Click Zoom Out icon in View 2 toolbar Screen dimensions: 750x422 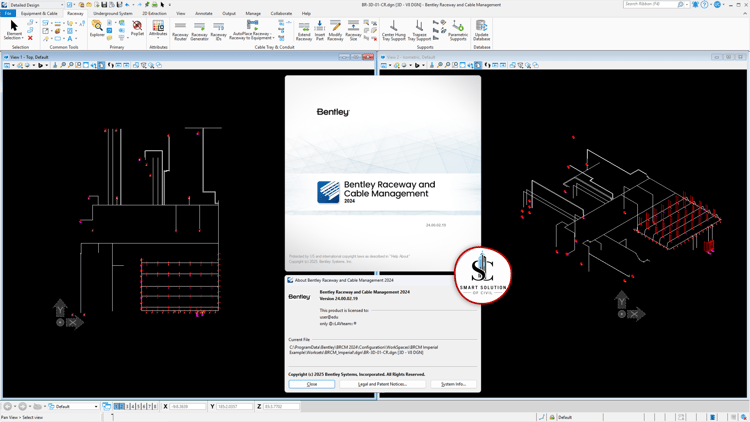click(x=447, y=65)
